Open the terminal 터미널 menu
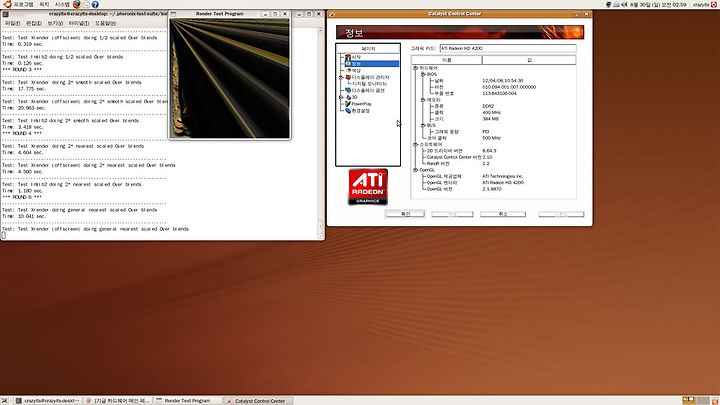The image size is (720, 405). tap(79, 23)
